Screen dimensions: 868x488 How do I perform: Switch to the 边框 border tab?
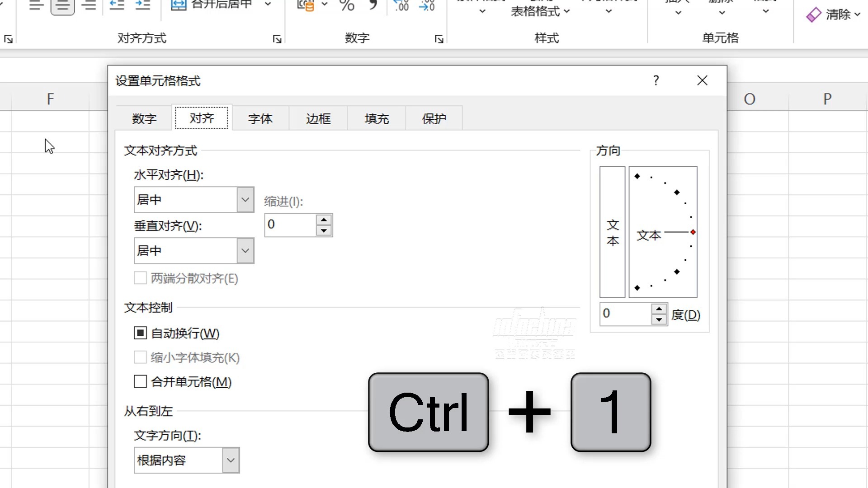click(x=318, y=119)
